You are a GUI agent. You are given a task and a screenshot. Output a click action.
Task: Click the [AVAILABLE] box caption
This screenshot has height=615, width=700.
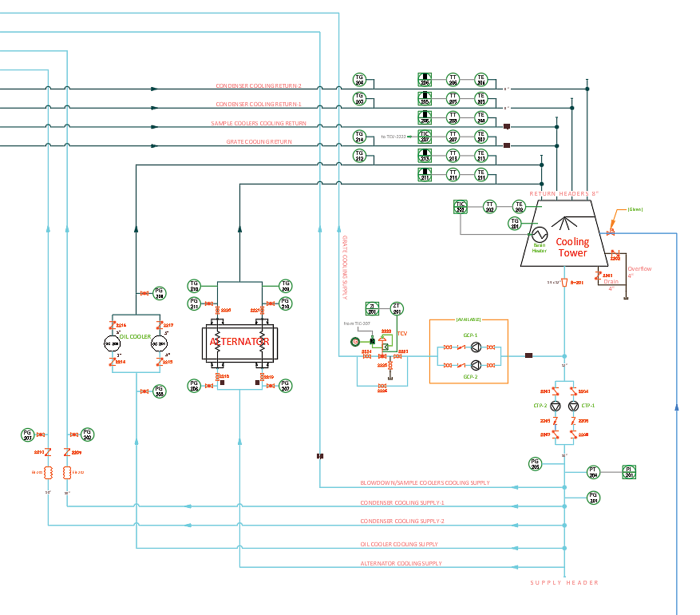click(x=468, y=319)
